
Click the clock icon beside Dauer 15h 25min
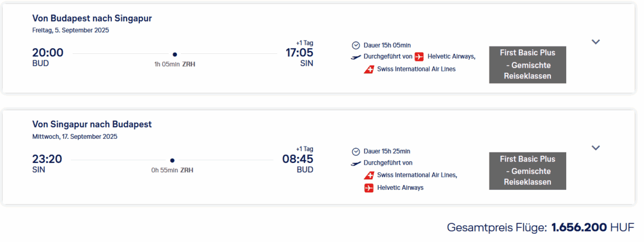pyautogui.click(x=356, y=151)
